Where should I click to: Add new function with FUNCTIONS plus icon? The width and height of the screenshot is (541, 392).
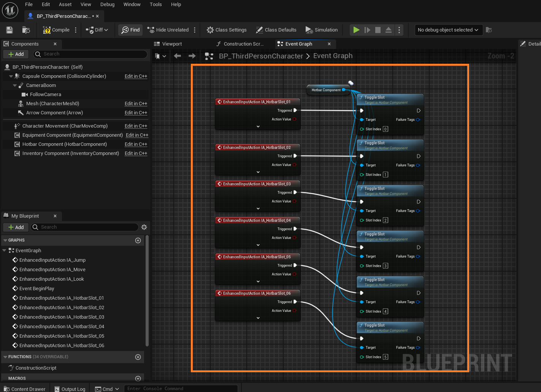pos(138,357)
